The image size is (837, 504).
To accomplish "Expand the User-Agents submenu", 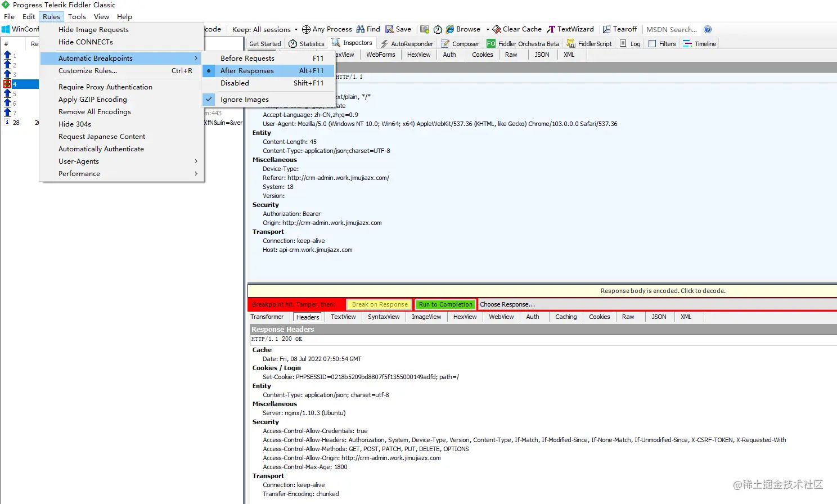I will (x=121, y=161).
